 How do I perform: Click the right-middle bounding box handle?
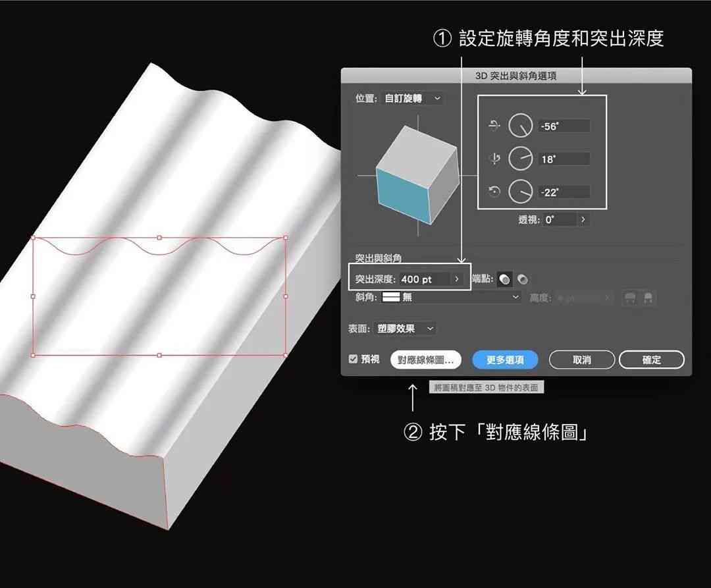[286, 296]
